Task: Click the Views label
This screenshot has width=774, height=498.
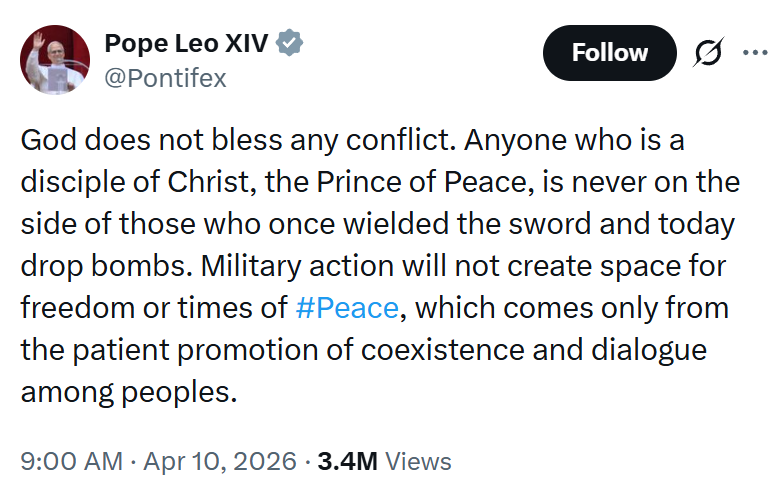Action: [x=418, y=462]
